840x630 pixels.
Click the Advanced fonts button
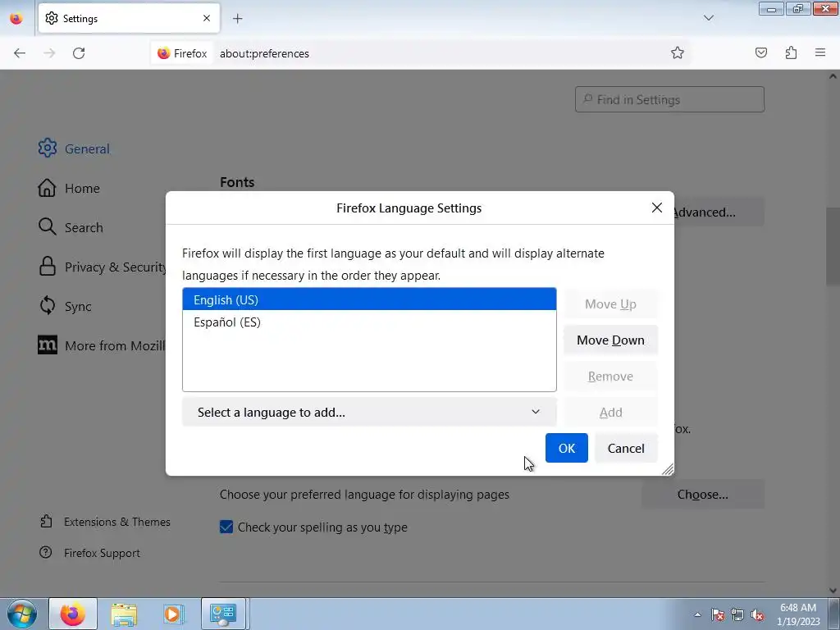pyautogui.click(x=719, y=212)
